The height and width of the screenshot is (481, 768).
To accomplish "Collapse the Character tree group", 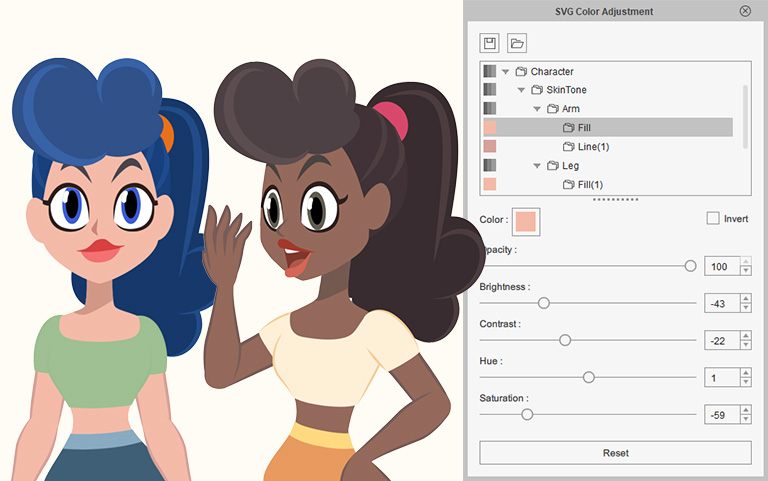I will (506, 71).
